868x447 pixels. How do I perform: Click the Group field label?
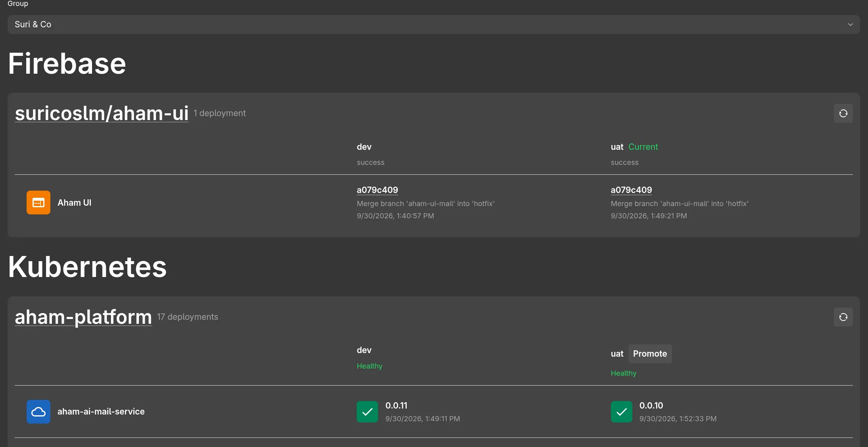[x=18, y=4]
